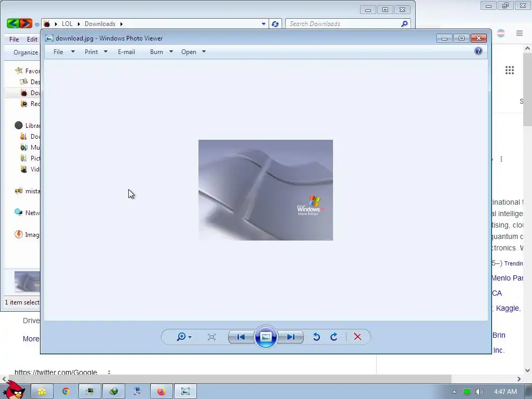Open Chrome from the taskbar
The image size is (532, 399).
click(x=65, y=392)
